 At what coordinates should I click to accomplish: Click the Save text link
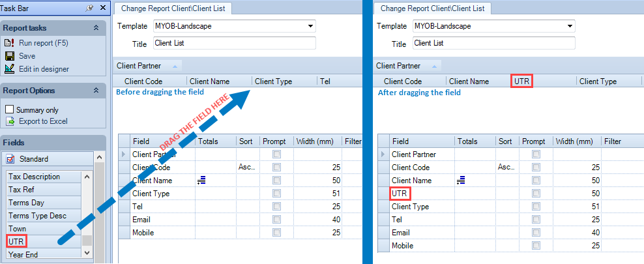[x=27, y=56]
